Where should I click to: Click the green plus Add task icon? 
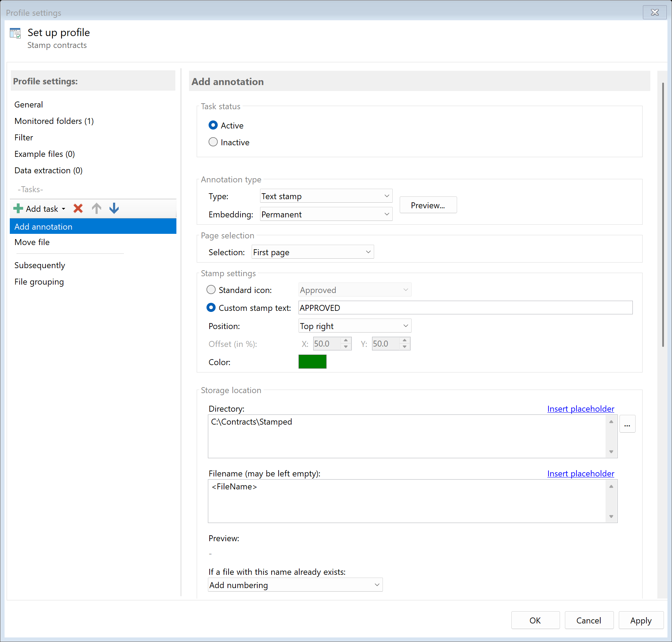point(18,209)
